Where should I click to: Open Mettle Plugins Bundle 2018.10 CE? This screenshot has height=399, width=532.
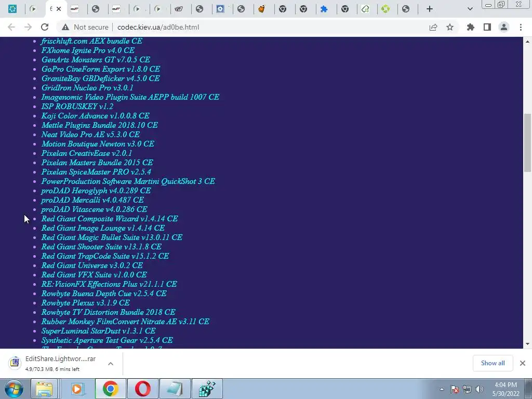[x=99, y=125]
